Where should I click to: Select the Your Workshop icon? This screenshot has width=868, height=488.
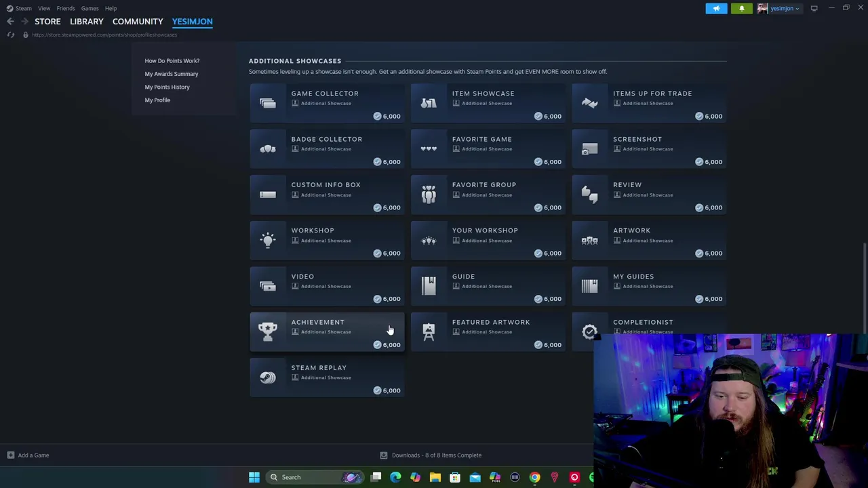(429, 240)
